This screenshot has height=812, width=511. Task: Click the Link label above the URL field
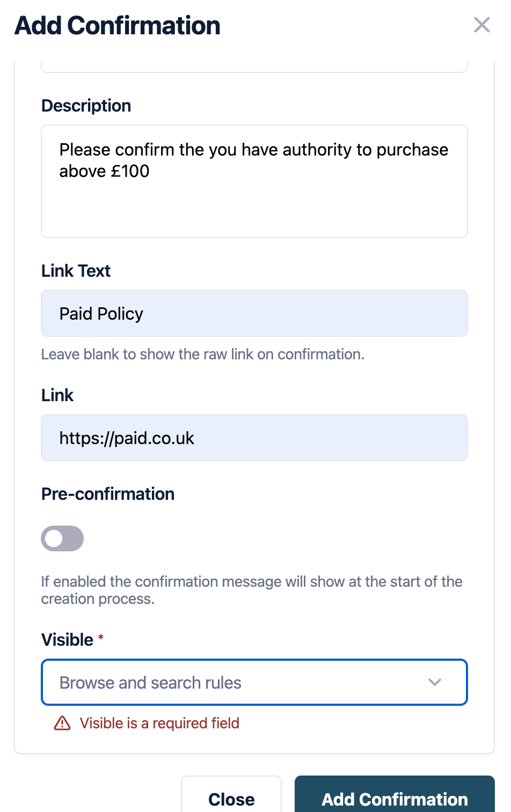pos(57,395)
